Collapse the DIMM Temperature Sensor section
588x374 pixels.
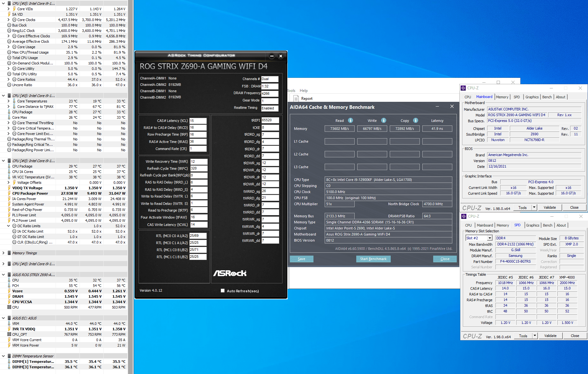coord(3,356)
